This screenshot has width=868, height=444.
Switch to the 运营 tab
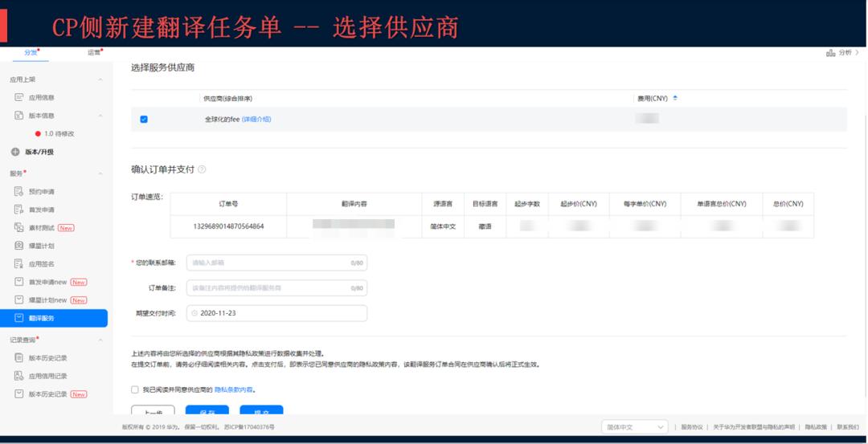(x=95, y=52)
